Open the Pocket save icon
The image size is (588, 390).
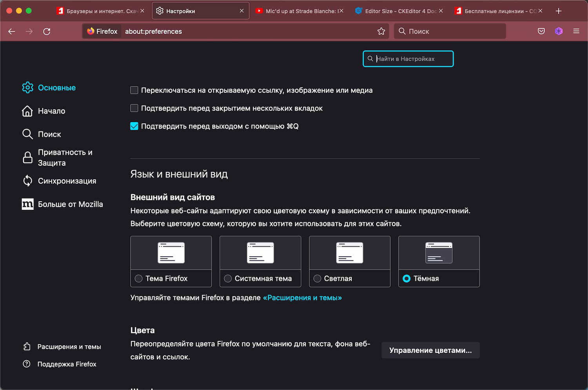541,31
